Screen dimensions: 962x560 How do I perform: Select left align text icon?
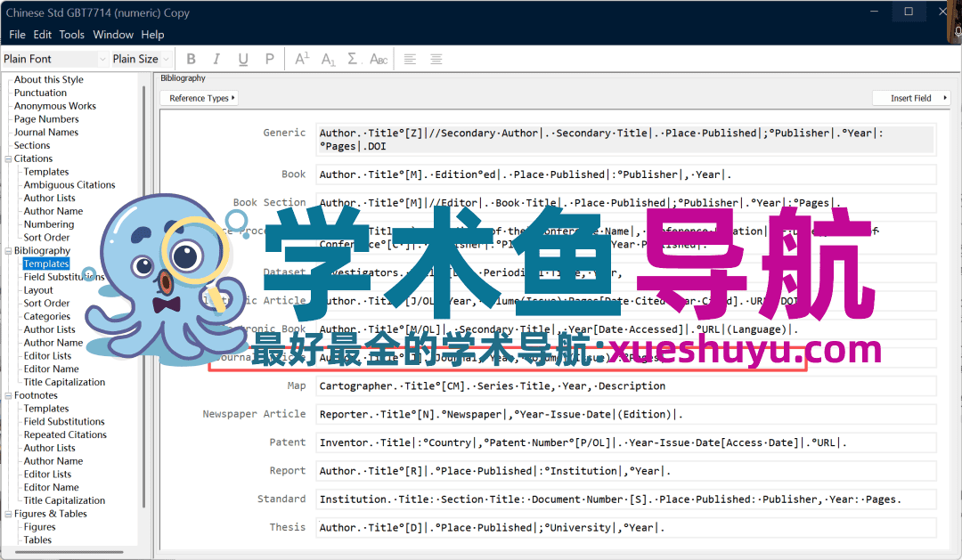coord(410,59)
